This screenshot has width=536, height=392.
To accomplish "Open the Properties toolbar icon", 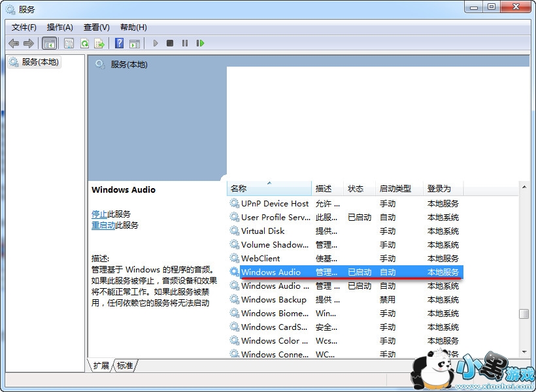I will (x=69, y=43).
